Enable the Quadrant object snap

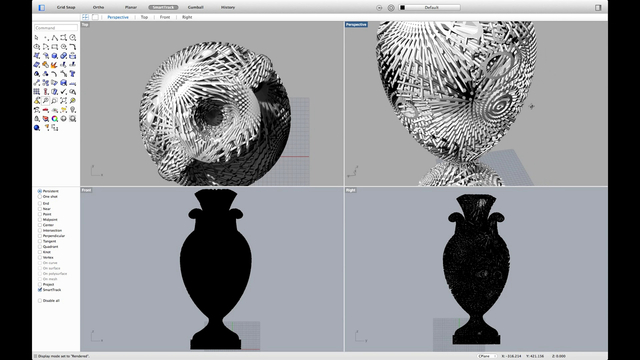tap(40, 247)
